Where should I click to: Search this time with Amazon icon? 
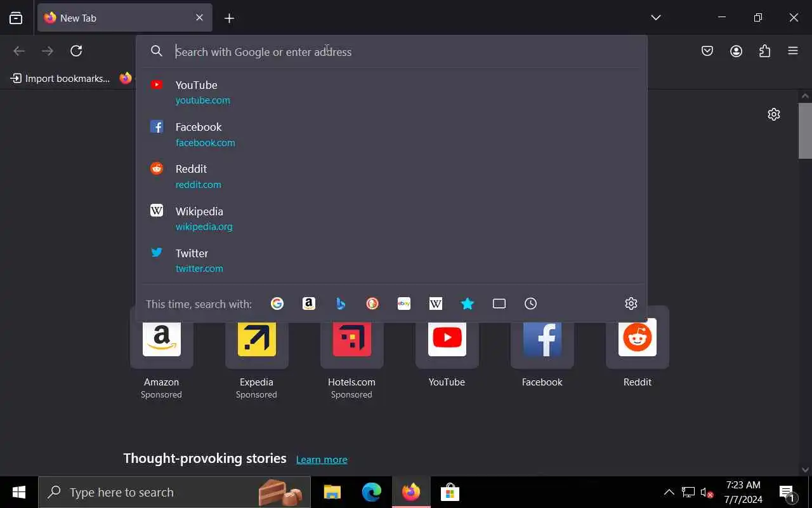[x=309, y=304]
